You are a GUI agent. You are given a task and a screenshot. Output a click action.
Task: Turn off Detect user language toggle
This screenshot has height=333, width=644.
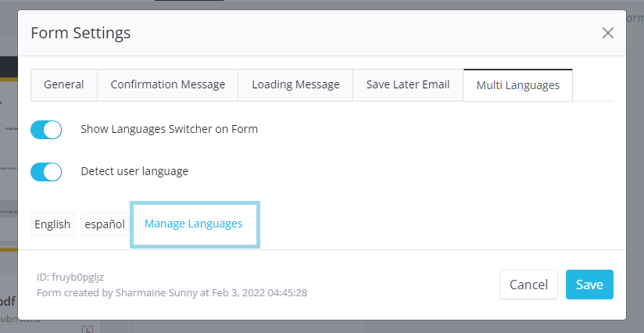pos(46,170)
